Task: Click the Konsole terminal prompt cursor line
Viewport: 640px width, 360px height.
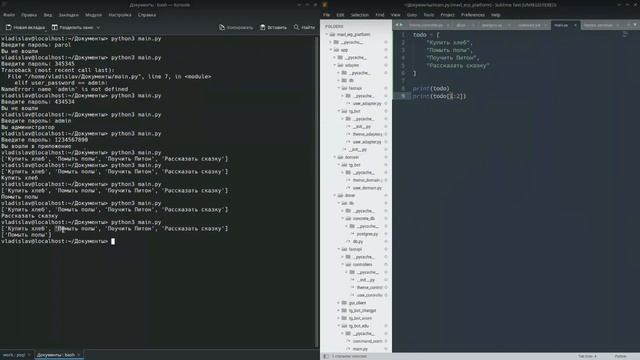Action: pyautogui.click(x=58, y=241)
